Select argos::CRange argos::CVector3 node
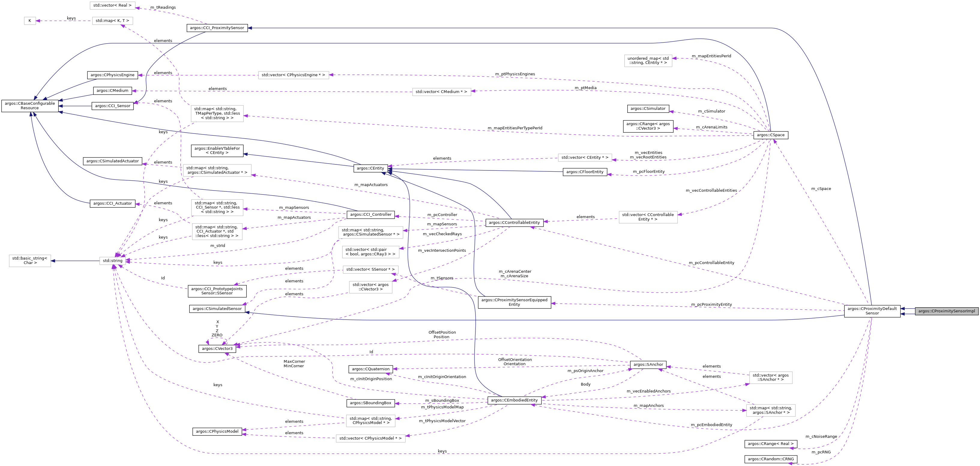The image size is (980, 466). (648, 126)
